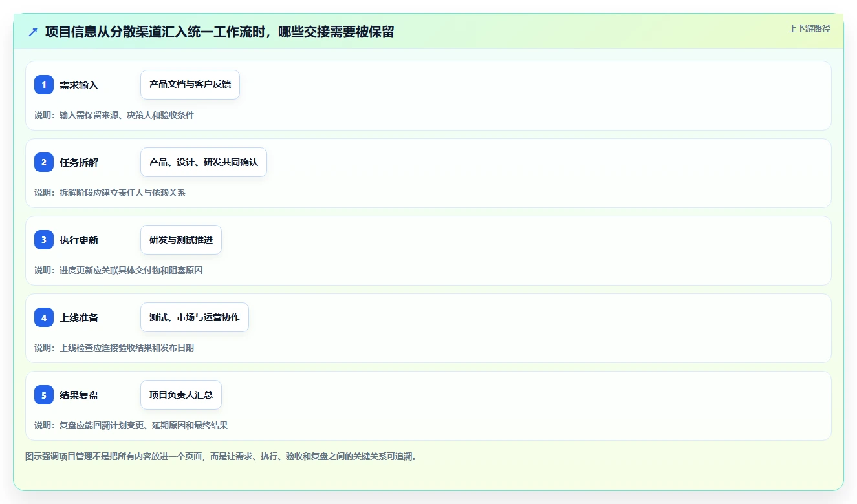
Task: Select the 测试、市场与运营协作 chip
Action: click(x=195, y=317)
